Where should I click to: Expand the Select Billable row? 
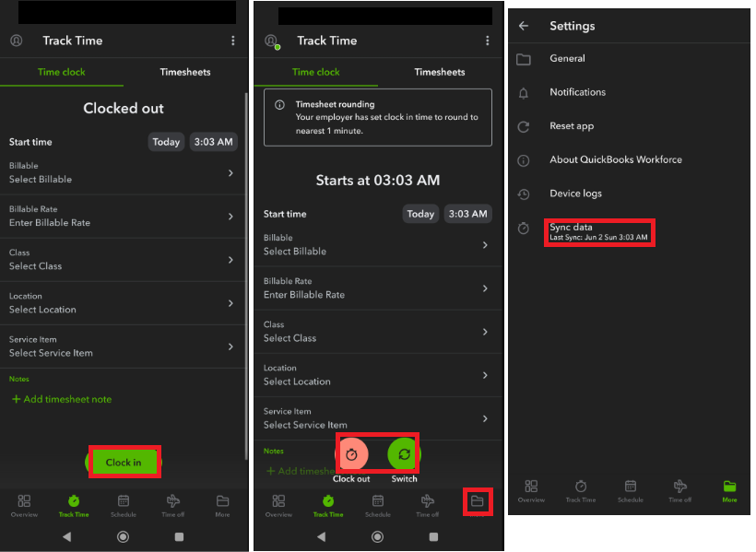tap(124, 172)
